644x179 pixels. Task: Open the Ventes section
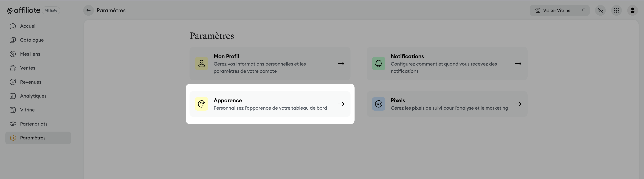point(28,68)
